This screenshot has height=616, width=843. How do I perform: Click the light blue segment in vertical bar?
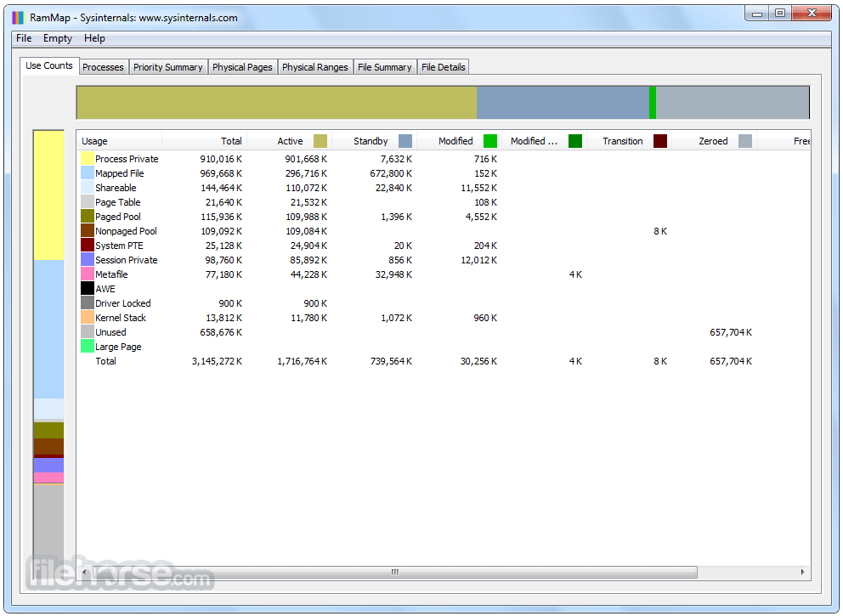[x=49, y=329]
